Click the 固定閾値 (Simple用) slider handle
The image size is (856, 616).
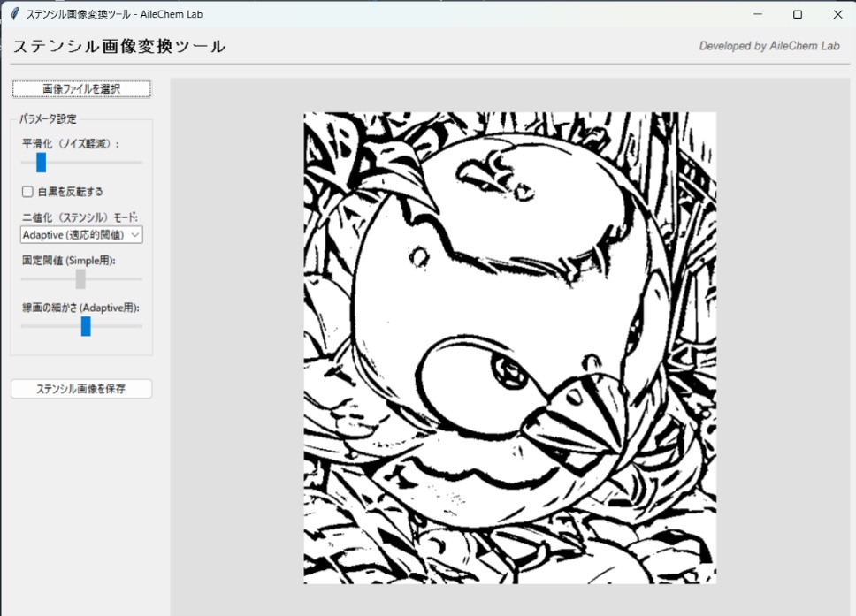click(80, 278)
